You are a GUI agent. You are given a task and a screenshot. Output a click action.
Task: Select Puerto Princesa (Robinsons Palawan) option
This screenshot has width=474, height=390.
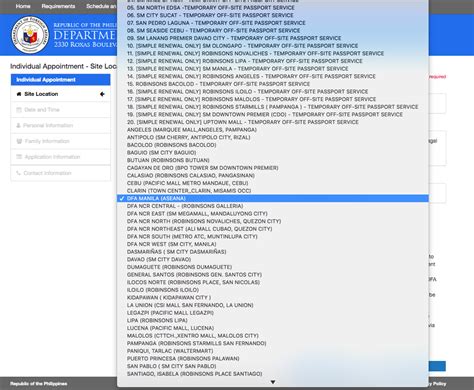click(273, 359)
